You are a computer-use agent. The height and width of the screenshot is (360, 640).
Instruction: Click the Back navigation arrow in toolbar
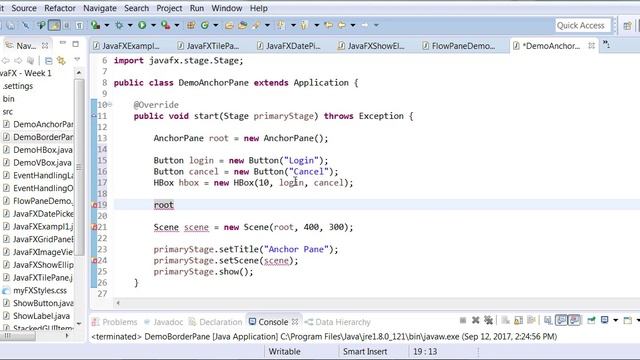coord(341,25)
